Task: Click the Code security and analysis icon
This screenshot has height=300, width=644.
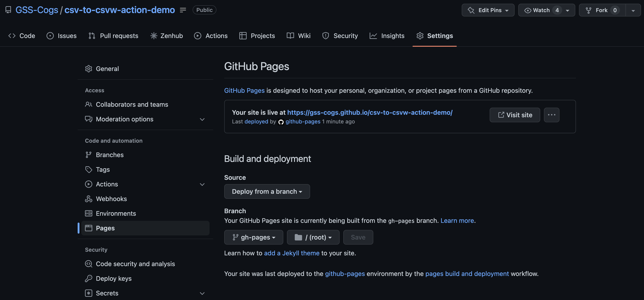Action: 88,264
